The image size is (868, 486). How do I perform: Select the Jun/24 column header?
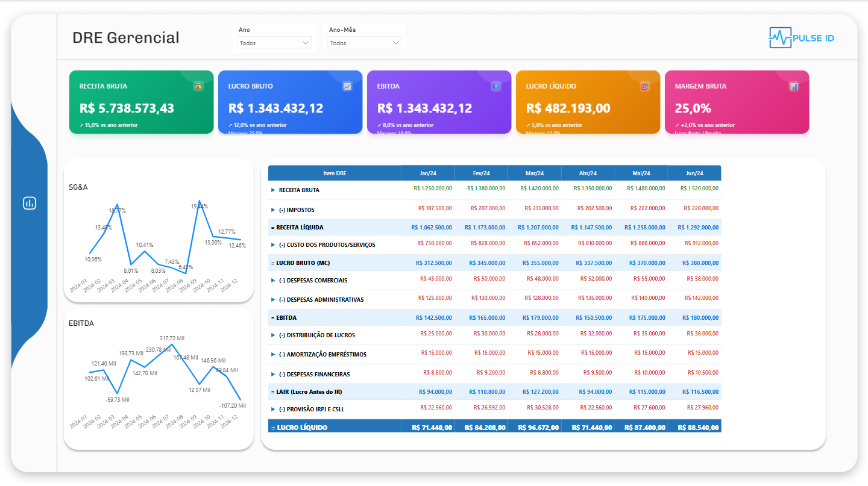coord(695,173)
